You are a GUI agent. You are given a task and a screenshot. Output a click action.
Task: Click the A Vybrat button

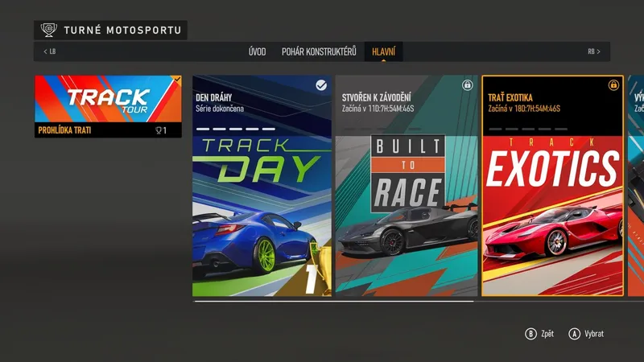pos(586,334)
